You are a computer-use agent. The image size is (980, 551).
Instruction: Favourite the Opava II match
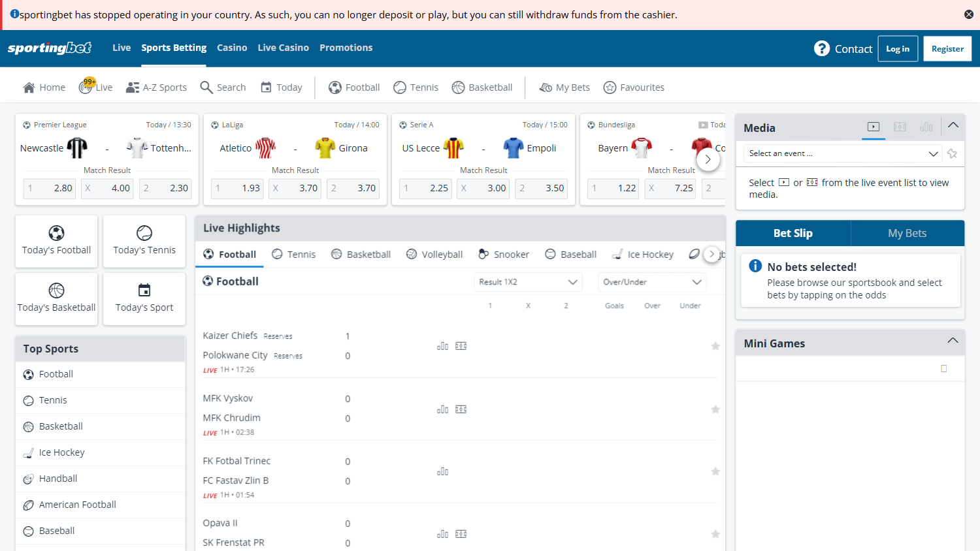click(x=715, y=534)
